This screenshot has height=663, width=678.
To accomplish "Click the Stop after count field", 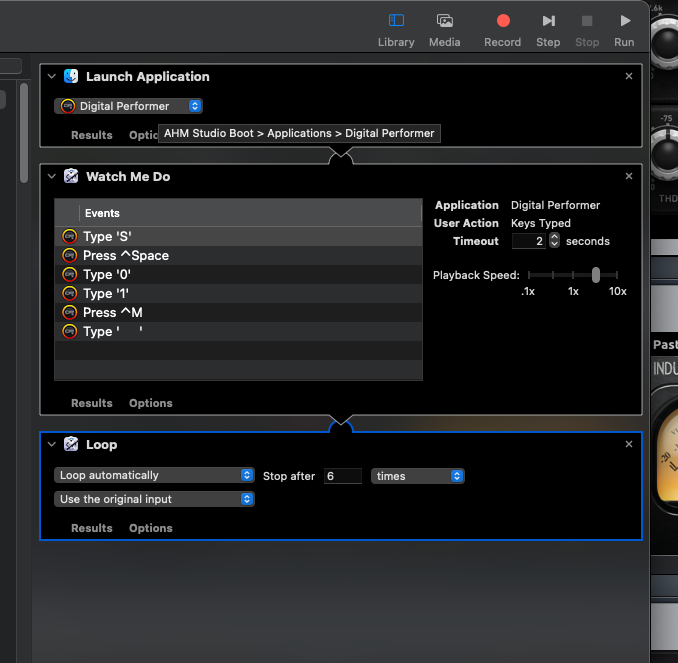I will [343, 476].
